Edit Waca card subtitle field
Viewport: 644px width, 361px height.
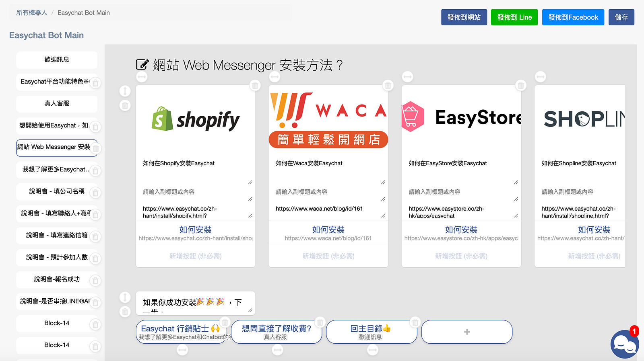328,194
